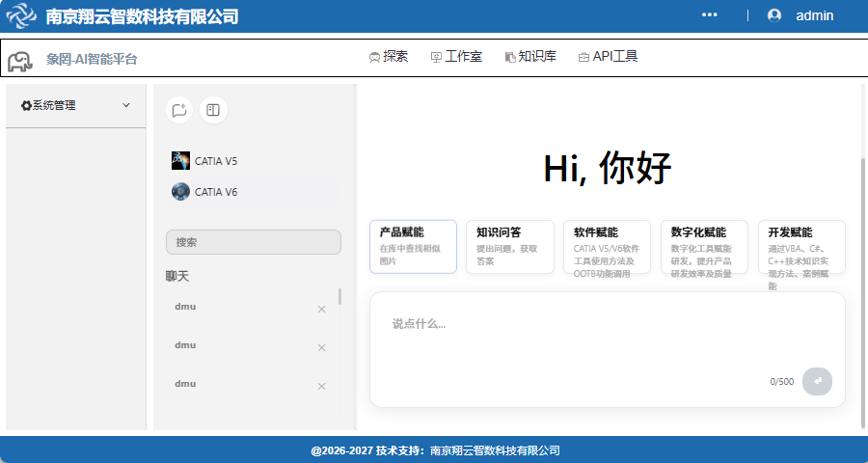Open the 探索 tab

coord(389,57)
